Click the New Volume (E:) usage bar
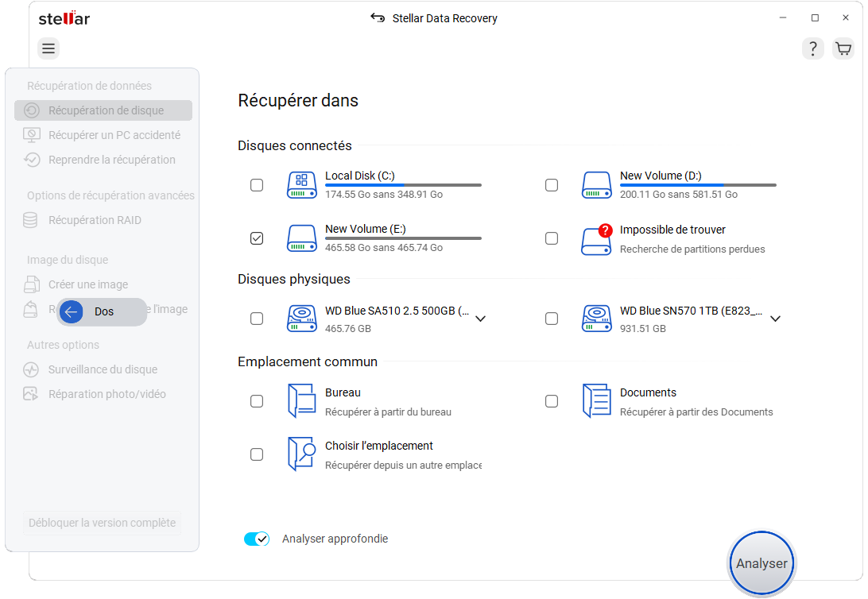Screen dimensions: 868x599 403,238
